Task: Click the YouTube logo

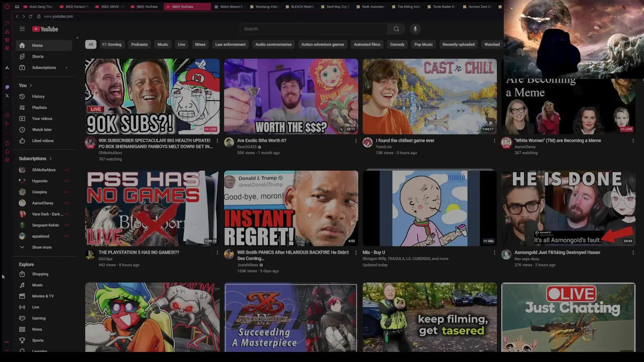Action: [45, 29]
